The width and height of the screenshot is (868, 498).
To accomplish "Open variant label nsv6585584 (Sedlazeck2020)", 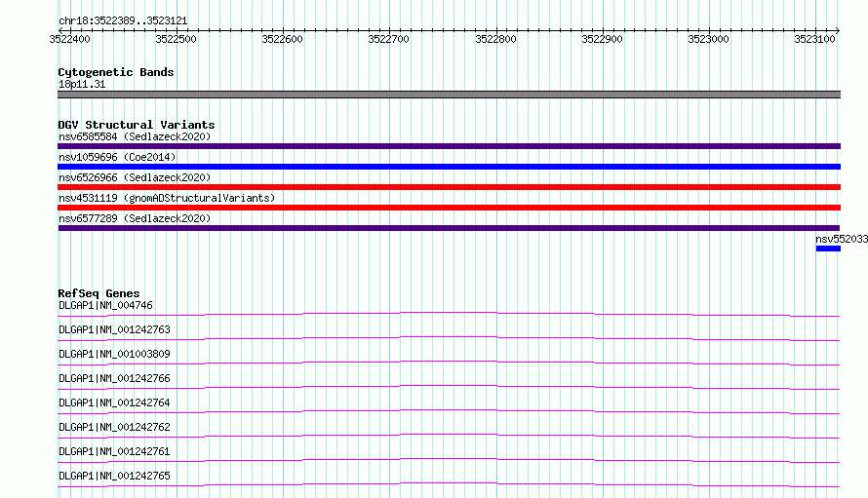I will point(135,136).
